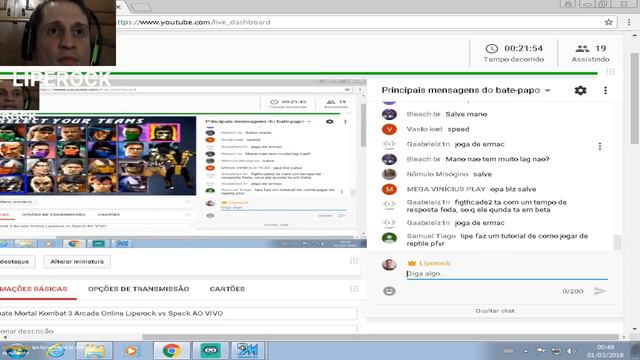
Task: Click the drag handle beside the tabs row
Action: (x=354, y=289)
